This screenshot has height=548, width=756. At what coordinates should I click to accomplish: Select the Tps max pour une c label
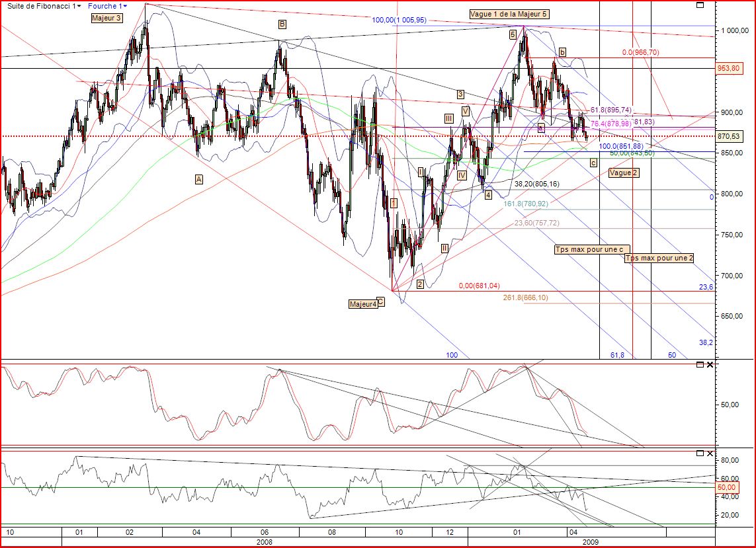pyautogui.click(x=592, y=250)
